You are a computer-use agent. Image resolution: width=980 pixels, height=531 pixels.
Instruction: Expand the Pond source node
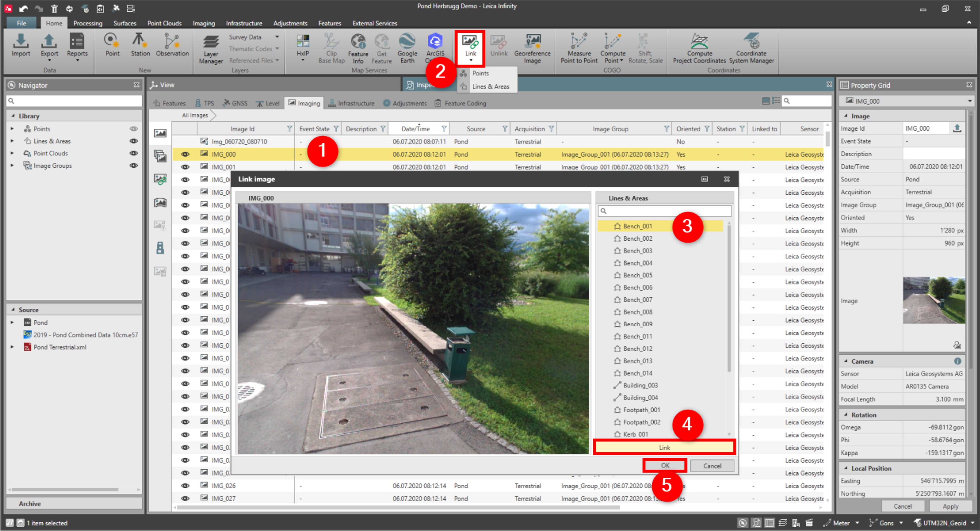(12, 322)
